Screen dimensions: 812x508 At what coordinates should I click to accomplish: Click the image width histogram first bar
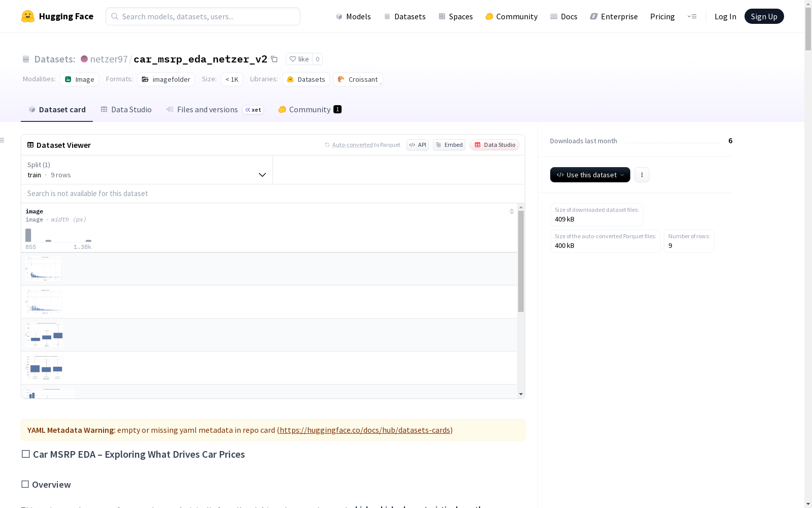tap(28, 235)
